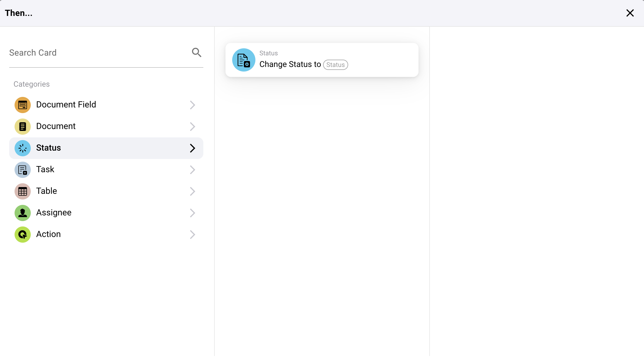Image resolution: width=644 pixels, height=359 pixels.
Task: Click the Table grid category icon
Action: pos(23,191)
